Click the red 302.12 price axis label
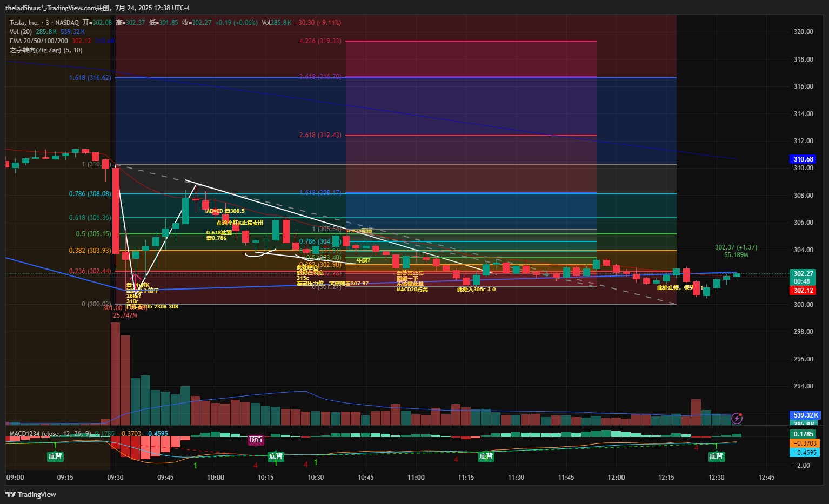 pyautogui.click(x=804, y=291)
